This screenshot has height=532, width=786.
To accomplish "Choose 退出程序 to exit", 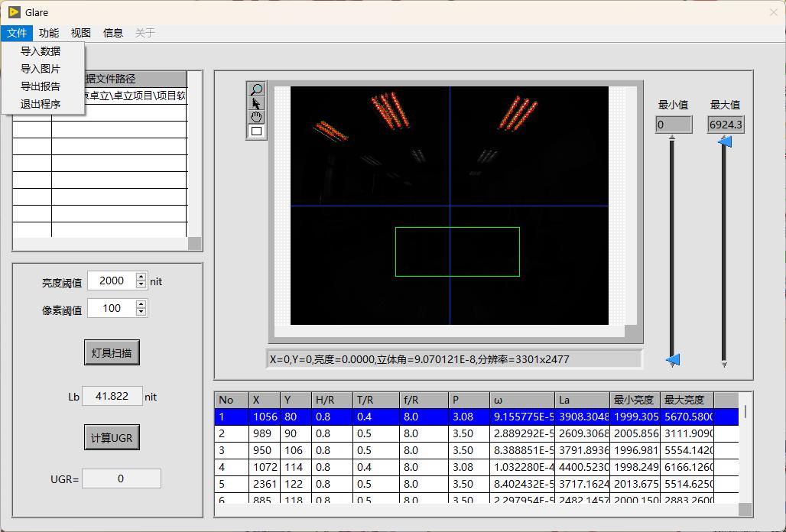I will coord(41,104).
